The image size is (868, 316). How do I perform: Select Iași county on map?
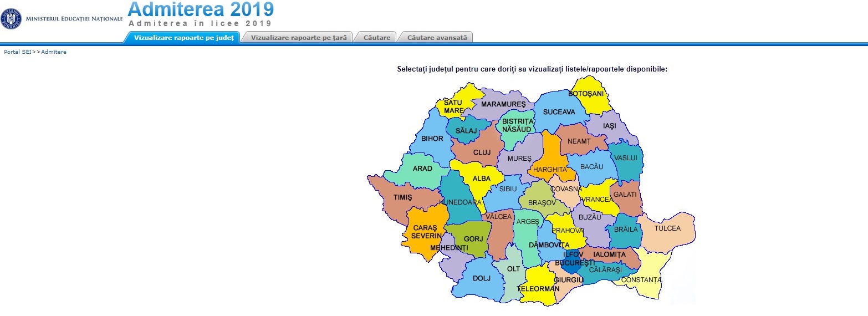[x=609, y=126]
